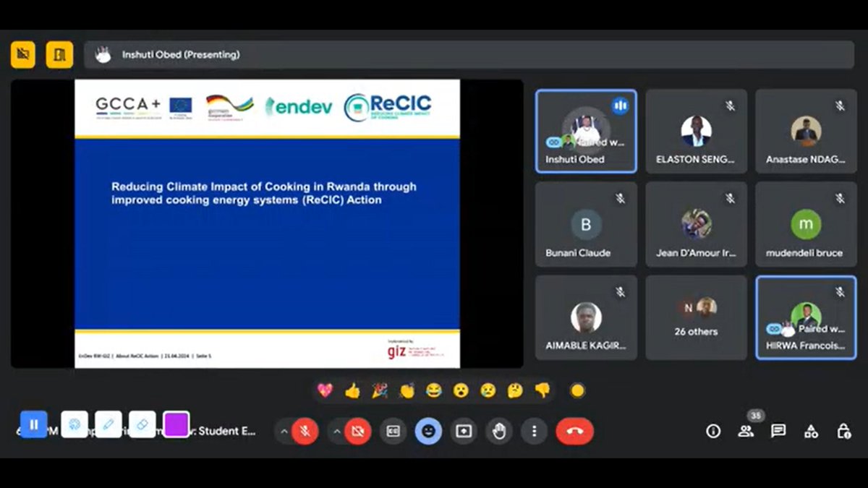Click the muted mic icon on Jean D'Amour tile
Image resolution: width=868 pixels, height=488 pixels.
coord(730,198)
